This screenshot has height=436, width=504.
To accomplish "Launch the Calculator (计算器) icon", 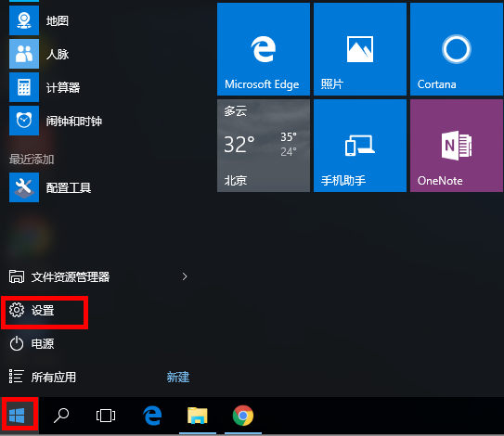I will pos(24,87).
